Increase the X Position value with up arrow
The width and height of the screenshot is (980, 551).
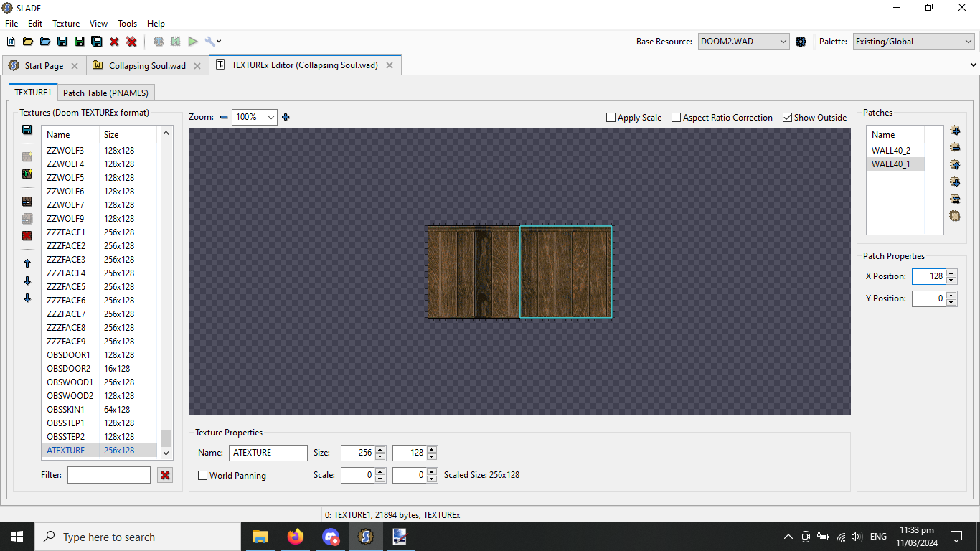pos(951,273)
